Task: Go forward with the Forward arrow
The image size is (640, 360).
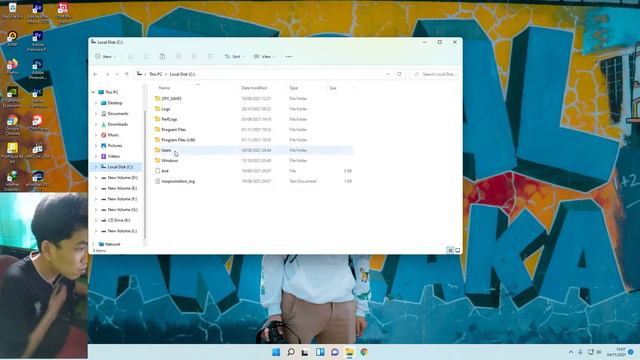Action: point(107,74)
